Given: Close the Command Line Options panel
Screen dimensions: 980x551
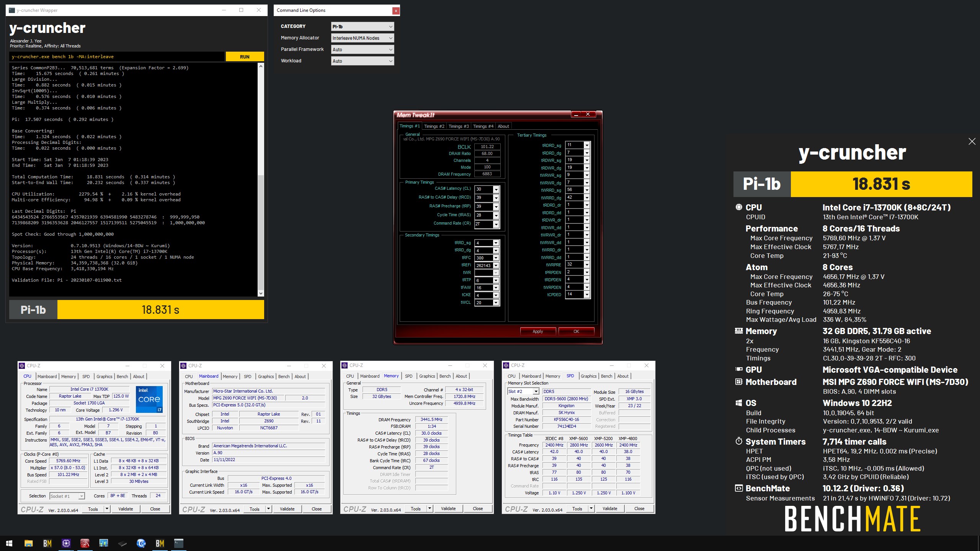Looking at the screenshot, I should click(x=396, y=11).
